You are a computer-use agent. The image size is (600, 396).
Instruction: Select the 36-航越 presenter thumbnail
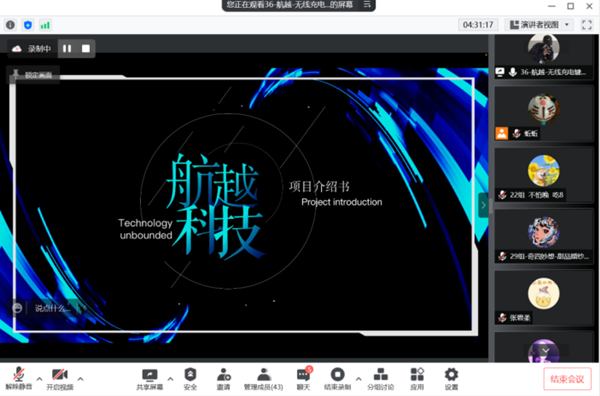pos(543,57)
